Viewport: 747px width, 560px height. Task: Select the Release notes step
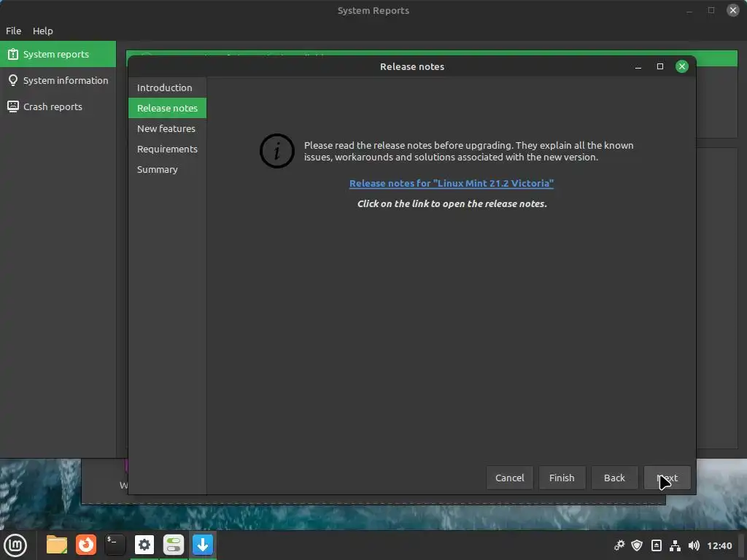point(167,108)
